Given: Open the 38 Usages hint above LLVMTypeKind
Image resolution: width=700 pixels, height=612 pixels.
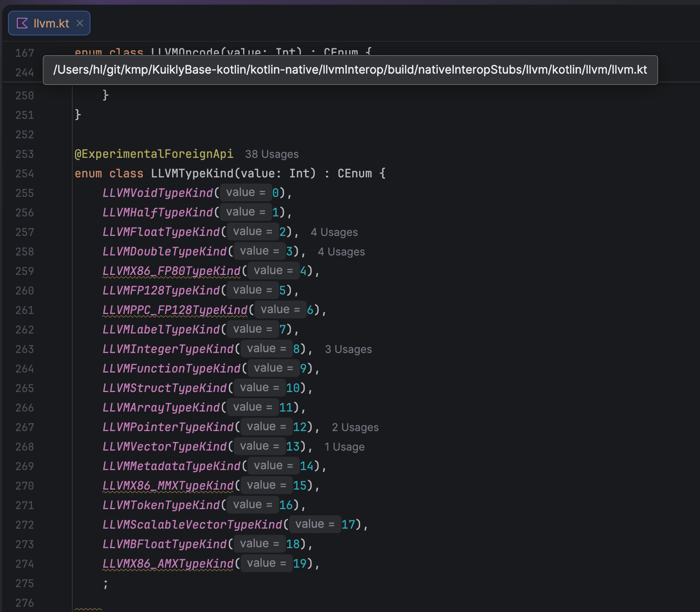Looking at the screenshot, I should [x=271, y=154].
